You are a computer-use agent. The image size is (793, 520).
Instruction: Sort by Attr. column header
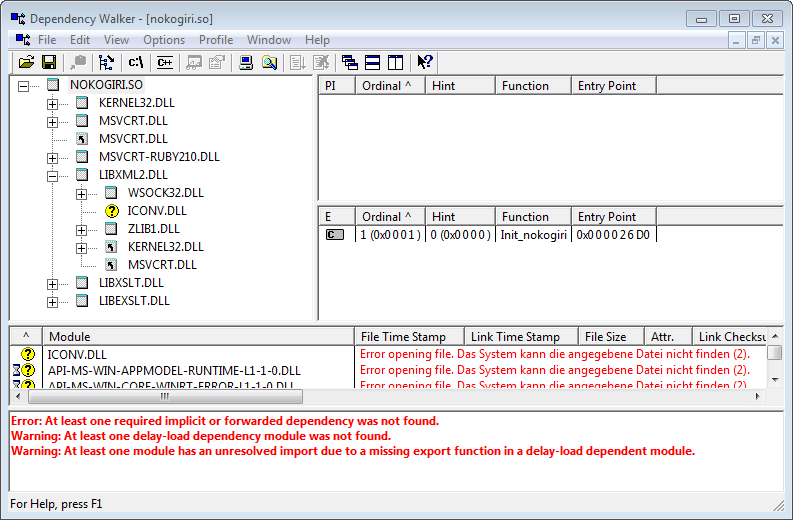click(x=669, y=336)
